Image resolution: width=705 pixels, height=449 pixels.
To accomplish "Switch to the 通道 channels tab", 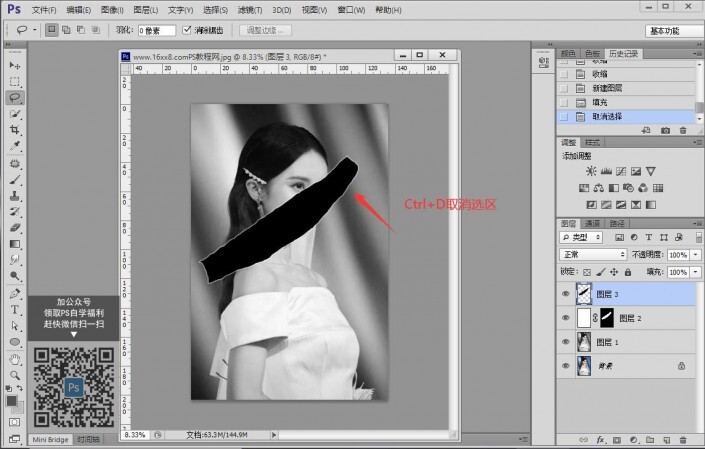I will tap(593, 223).
